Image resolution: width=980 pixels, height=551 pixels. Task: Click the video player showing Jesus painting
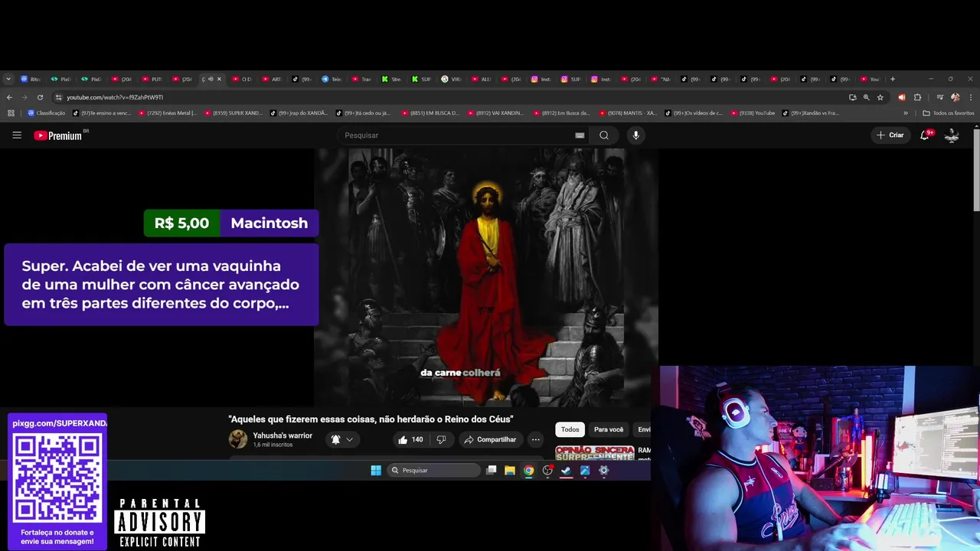(486, 277)
